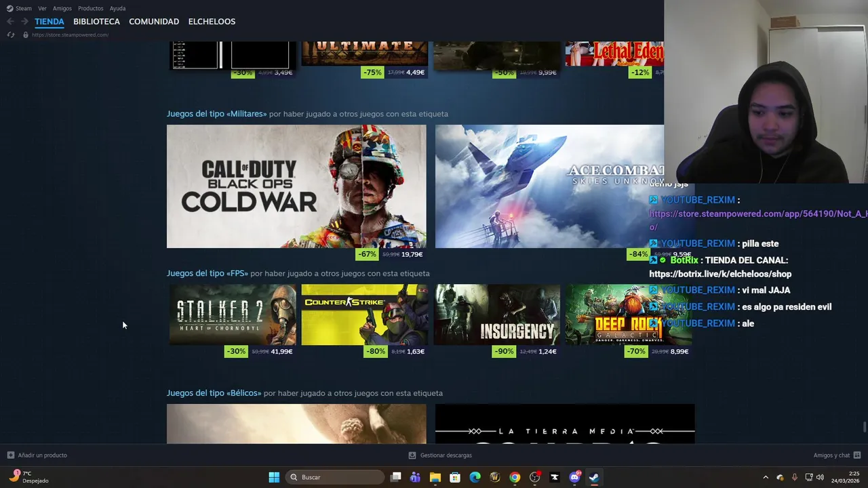The width and height of the screenshot is (868, 488).
Task: Open the «Bélicos» tag link
Action: point(214,393)
